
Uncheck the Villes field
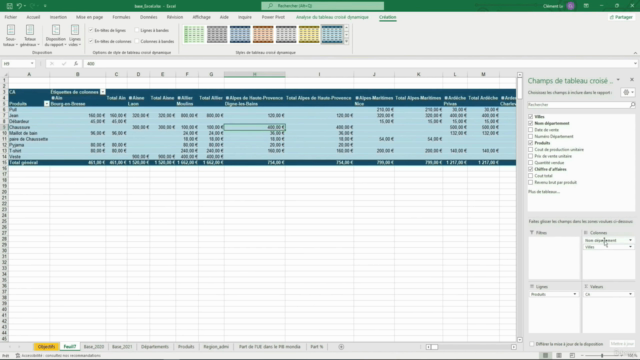531,117
